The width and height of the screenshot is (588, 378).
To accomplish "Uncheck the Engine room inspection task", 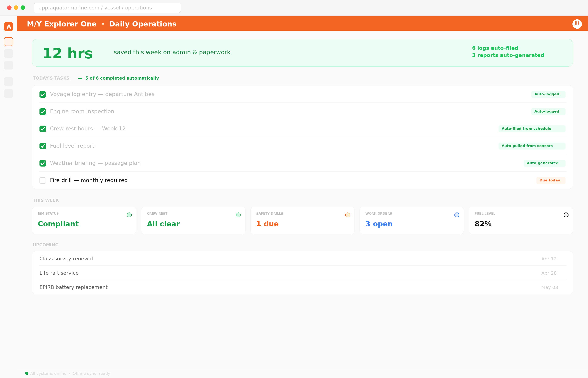I will [x=43, y=112].
